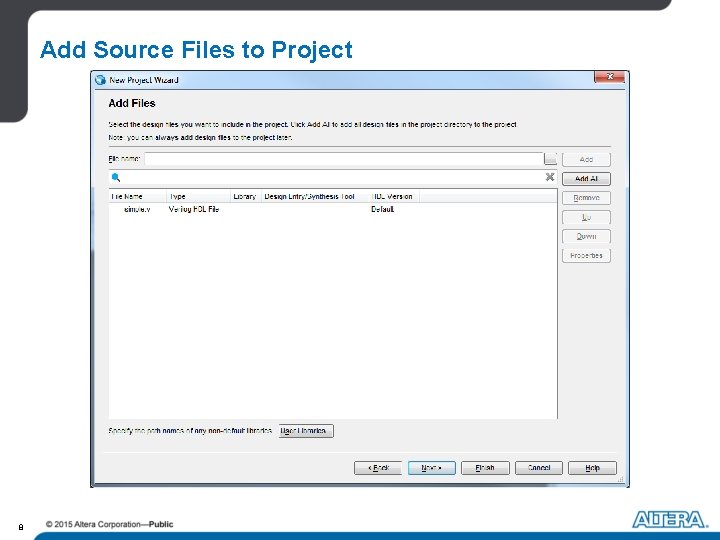
Task: Click Finish in the wizard
Action: (x=485, y=468)
